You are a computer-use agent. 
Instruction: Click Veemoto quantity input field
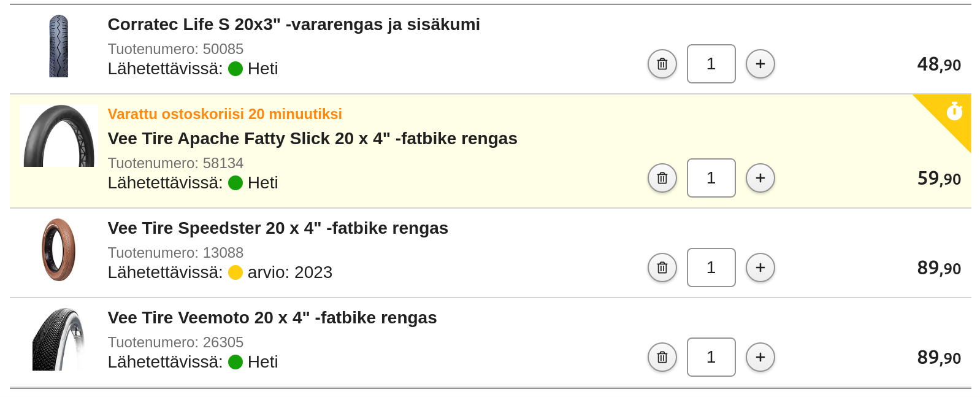tap(711, 357)
